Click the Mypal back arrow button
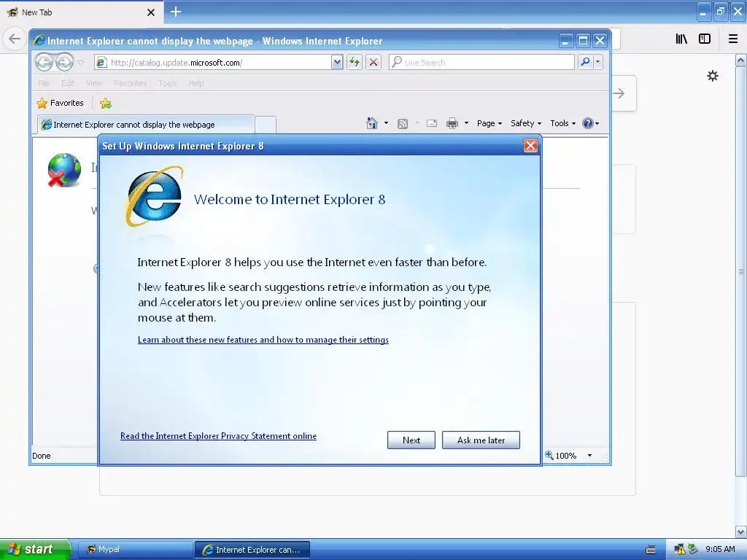Image resolution: width=747 pixels, height=560 pixels. [x=15, y=39]
